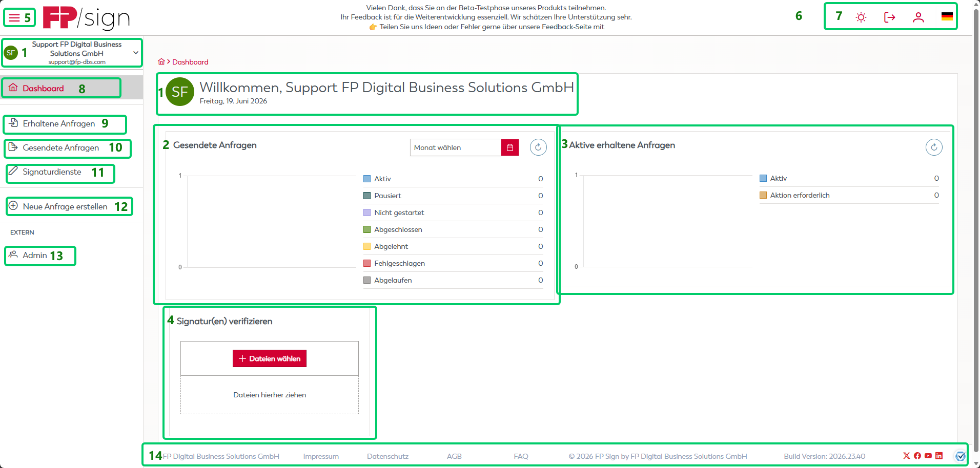The width and height of the screenshot is (980, 468).
Task: Click the Build Version 2026.23.40 text
Action: click(x=824, y=456)
